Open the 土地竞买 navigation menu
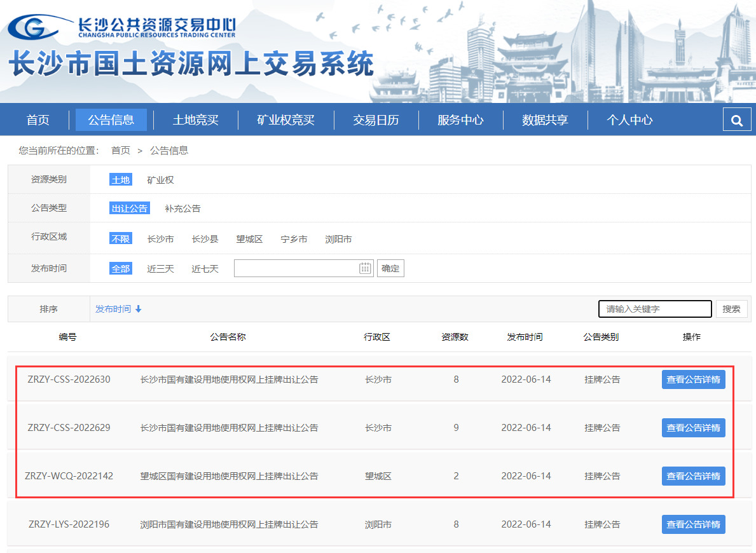 coord(195,120)
